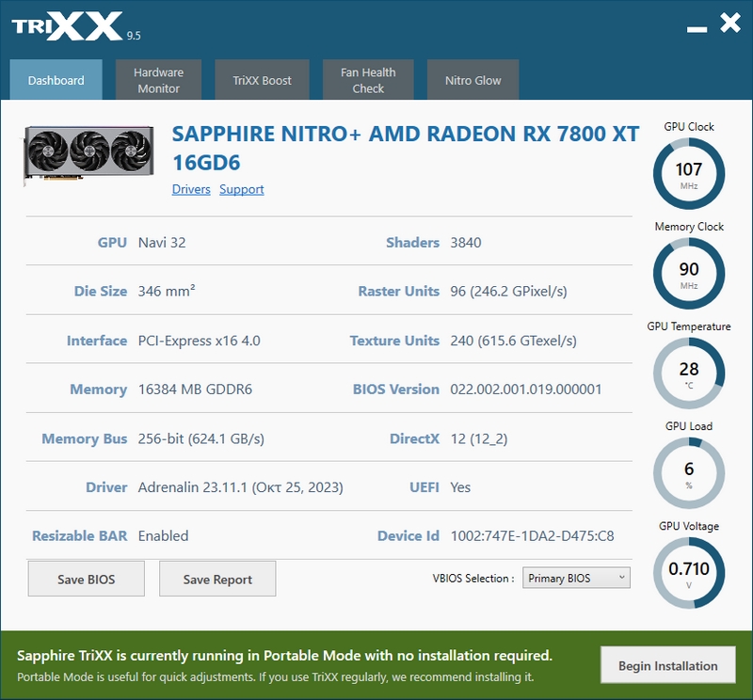Viewport: 753px width, 700px height.
Task: Select the '3840' shaders value
Action: pos(465,243)
